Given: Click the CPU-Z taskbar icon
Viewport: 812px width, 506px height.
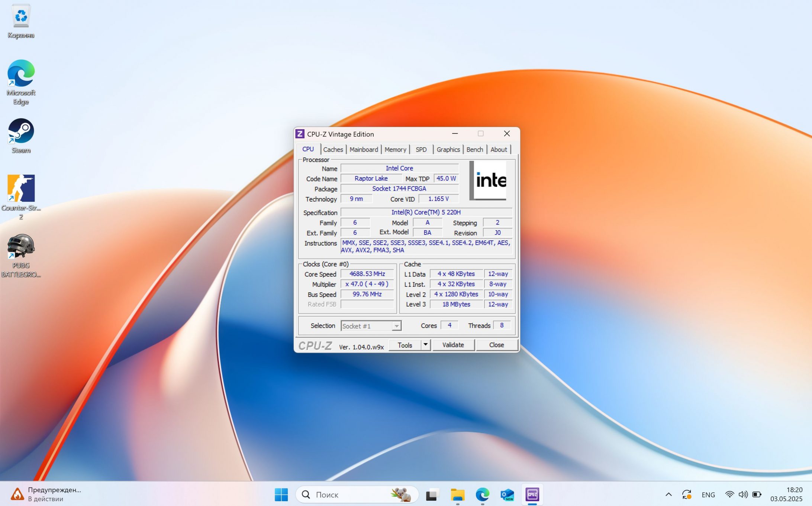Looking at the screenshot, I should (x=532, y=494).
